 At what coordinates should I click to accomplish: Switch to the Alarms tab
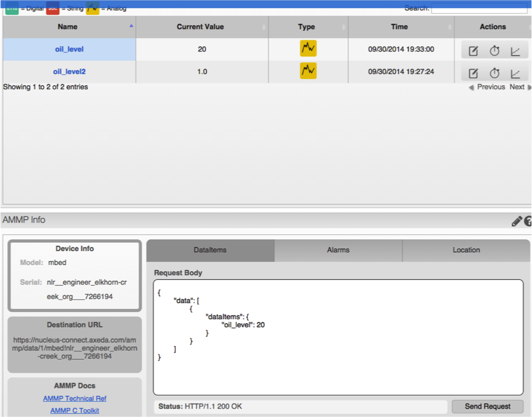(x=338, y=250)
